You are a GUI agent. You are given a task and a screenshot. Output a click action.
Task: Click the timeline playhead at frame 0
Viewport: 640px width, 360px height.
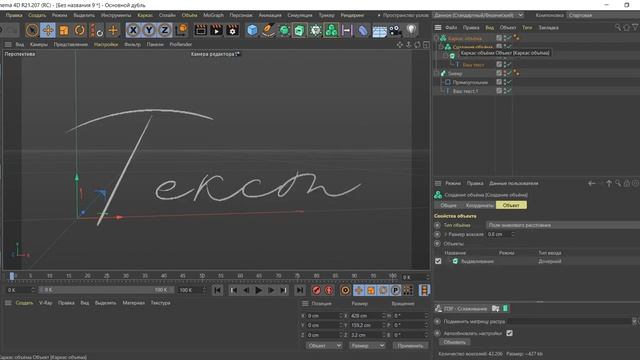[12, 276]
